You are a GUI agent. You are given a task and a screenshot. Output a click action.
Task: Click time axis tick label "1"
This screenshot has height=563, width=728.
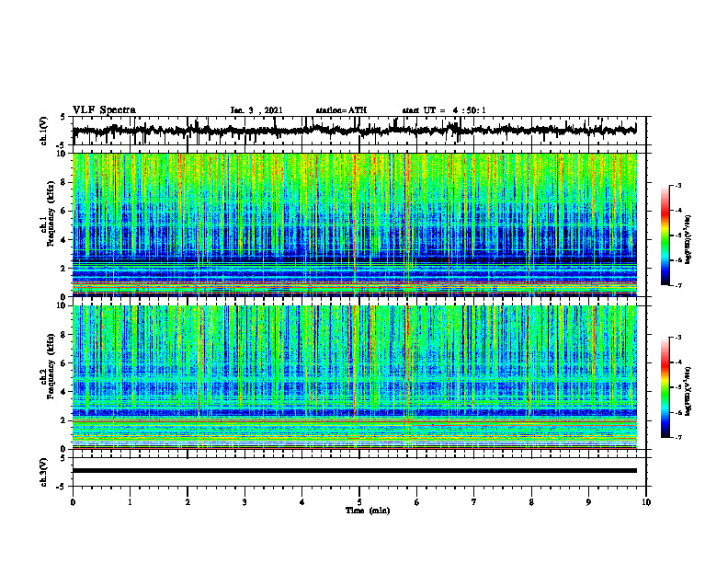click(x=130, y=502)
